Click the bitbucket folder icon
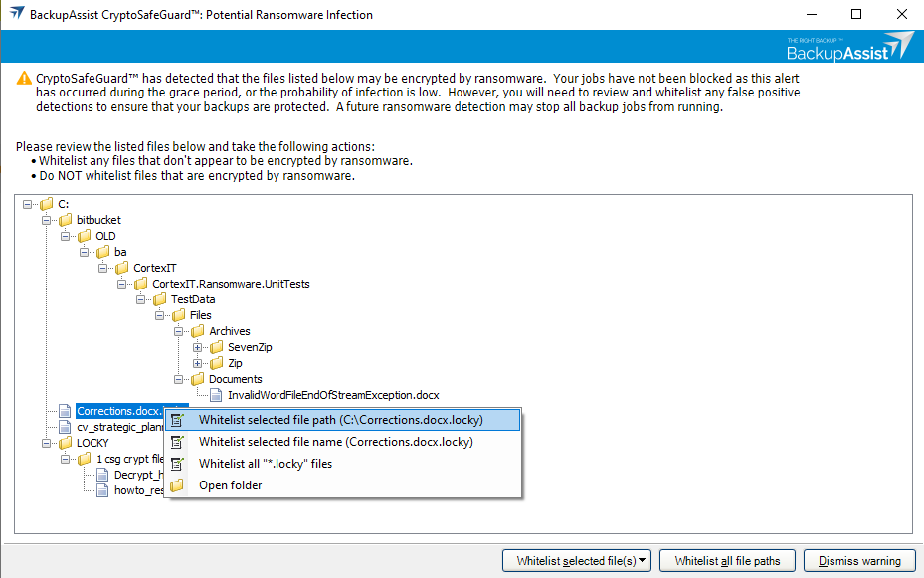The height and width of the screenshot is (578, 924). [x=65, y=220]
